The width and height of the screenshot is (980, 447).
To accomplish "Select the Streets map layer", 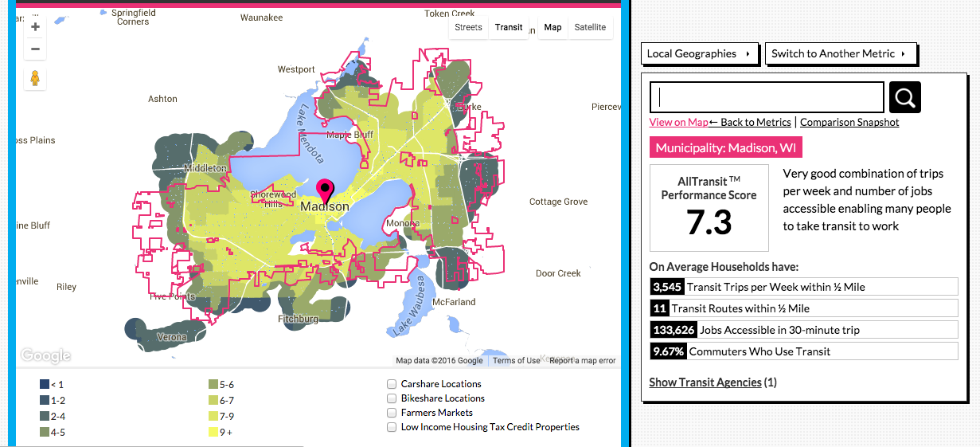I will (x=468, y=27).
